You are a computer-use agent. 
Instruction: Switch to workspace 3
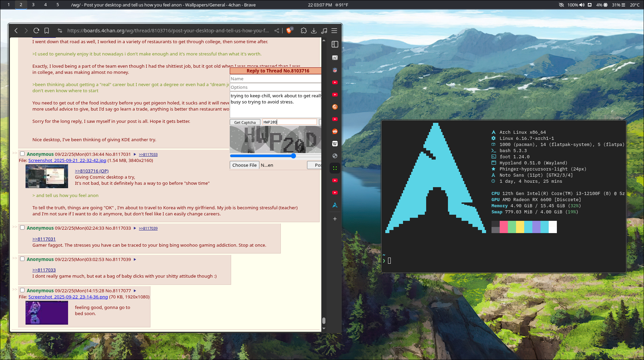point(33,5)
